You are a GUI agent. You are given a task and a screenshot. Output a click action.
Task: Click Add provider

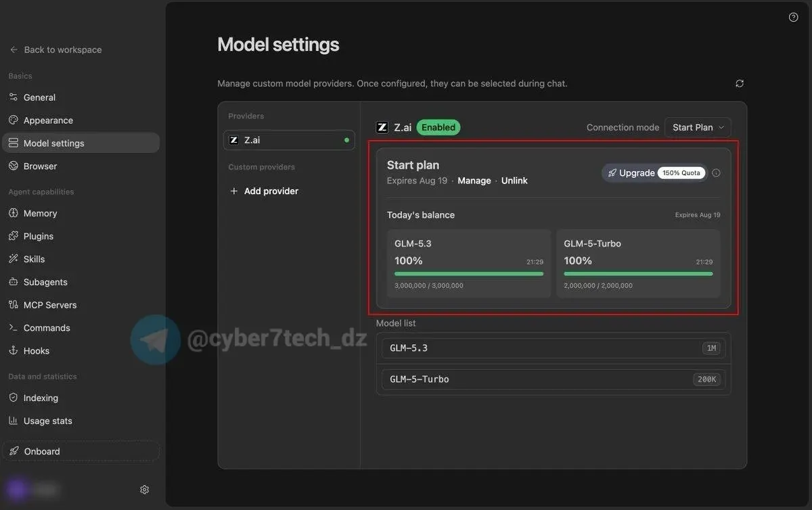pyautogui.click(x=265, y=191)
